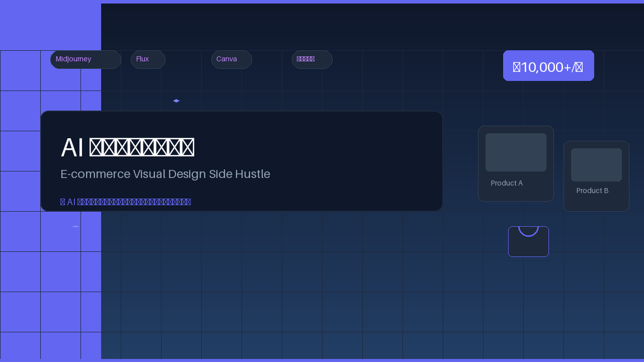This screenshot has width=644, height=362.
Task: Click the small diamond sparkle above the title card
Action: [176, 101]
